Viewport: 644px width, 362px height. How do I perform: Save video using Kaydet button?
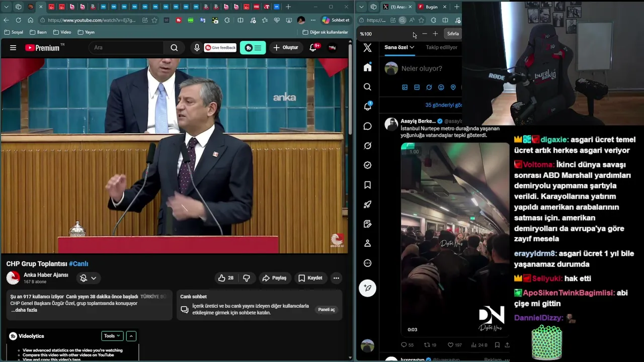(310, 278)
